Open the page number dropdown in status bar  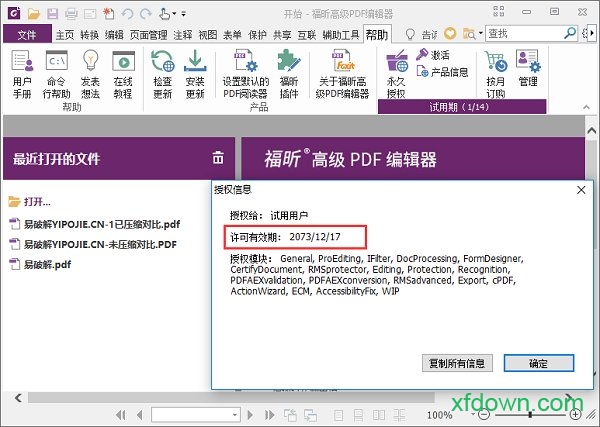pyautogui.click(x=235, y=415)
